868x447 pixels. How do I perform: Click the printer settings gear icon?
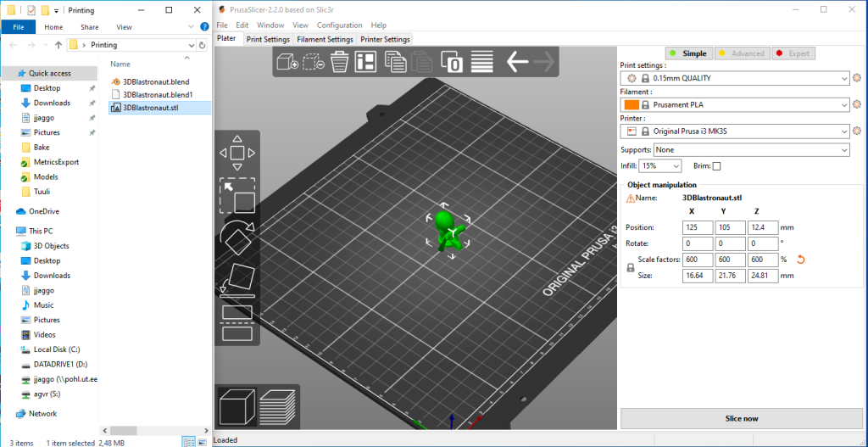857,131
